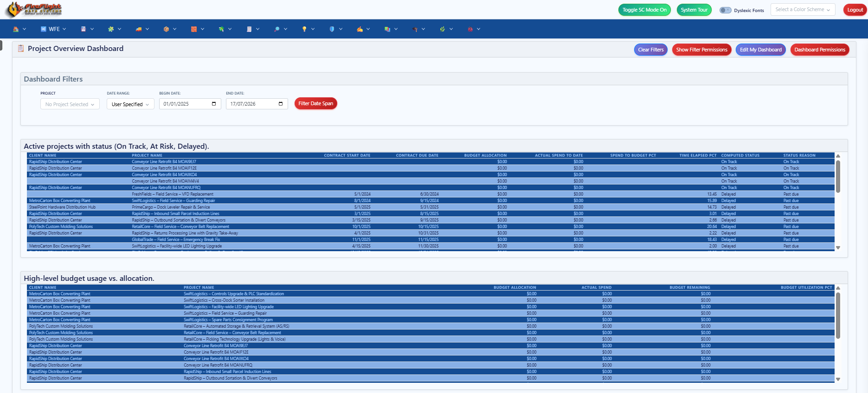Click the Toggle SC Mode On button
This screenshot has width=868, height=393.
[644, 10]
